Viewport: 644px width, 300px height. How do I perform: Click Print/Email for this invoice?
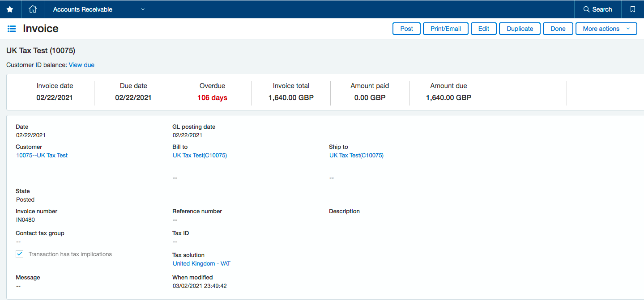(445, 28)
